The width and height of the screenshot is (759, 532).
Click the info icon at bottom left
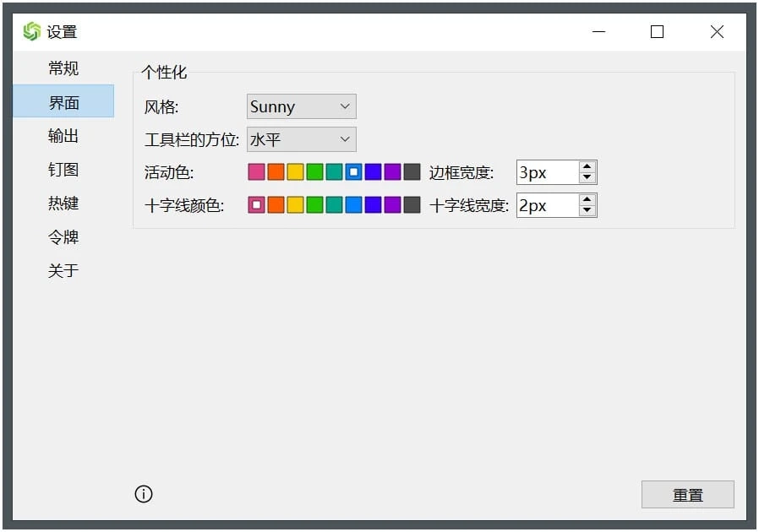(x=144, y=494)
